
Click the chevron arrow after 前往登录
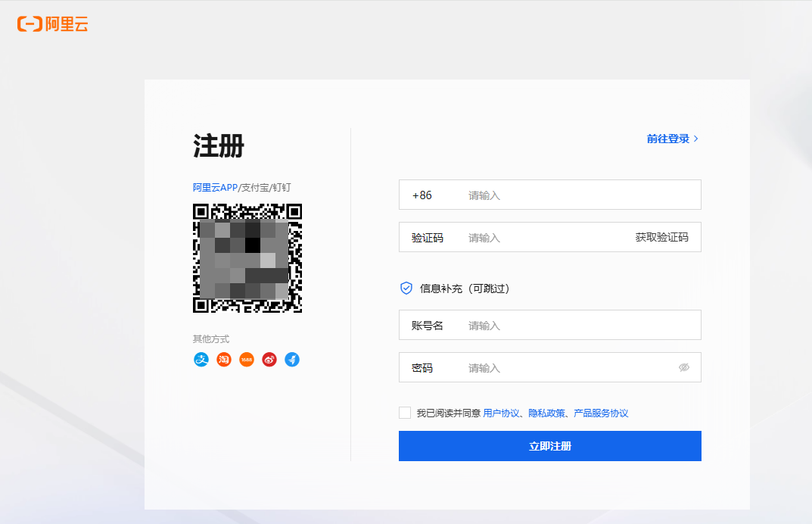point(695,139)
